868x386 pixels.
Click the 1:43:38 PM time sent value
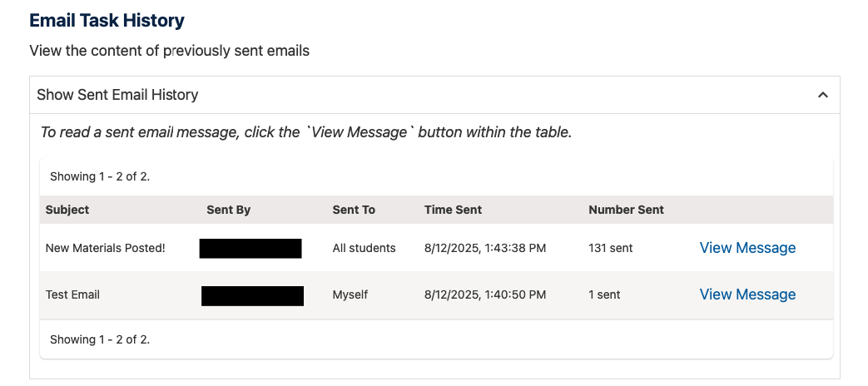click(x=484, y=248)
